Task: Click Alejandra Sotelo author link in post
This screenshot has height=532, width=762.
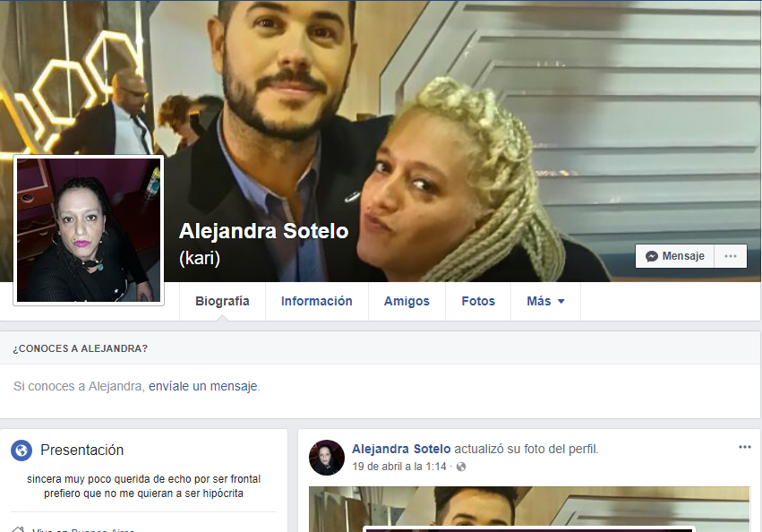Action: coord(401,449)
